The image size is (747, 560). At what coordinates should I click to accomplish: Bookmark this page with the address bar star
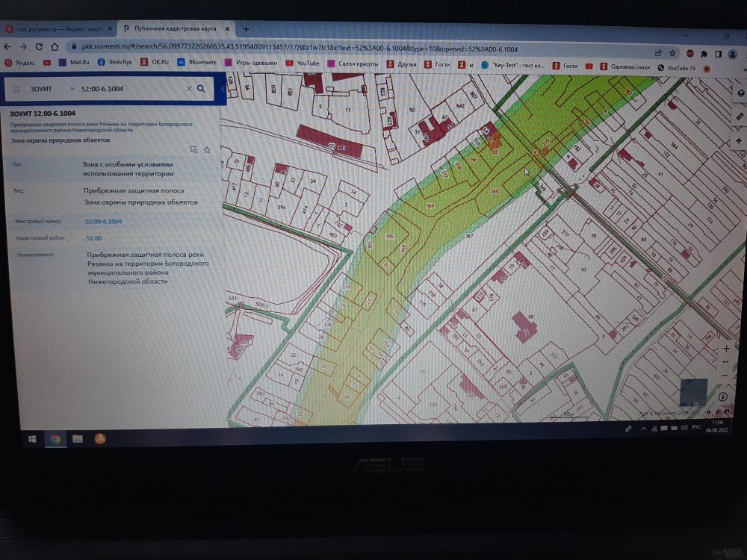point(672,52)
